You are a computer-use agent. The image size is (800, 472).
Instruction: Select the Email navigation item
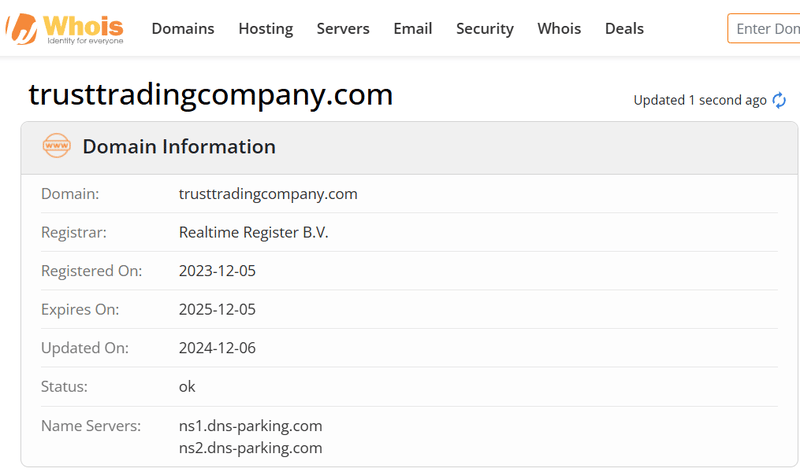pos(412,28)
